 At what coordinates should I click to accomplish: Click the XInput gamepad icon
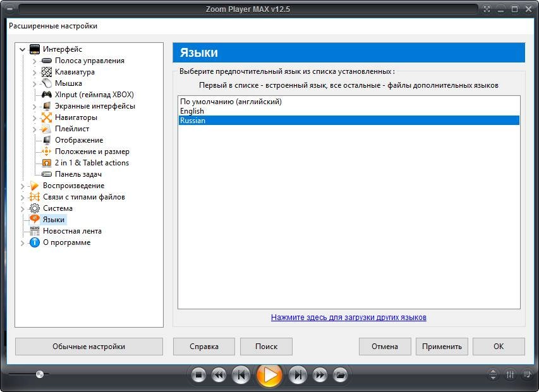coord(46,95)
